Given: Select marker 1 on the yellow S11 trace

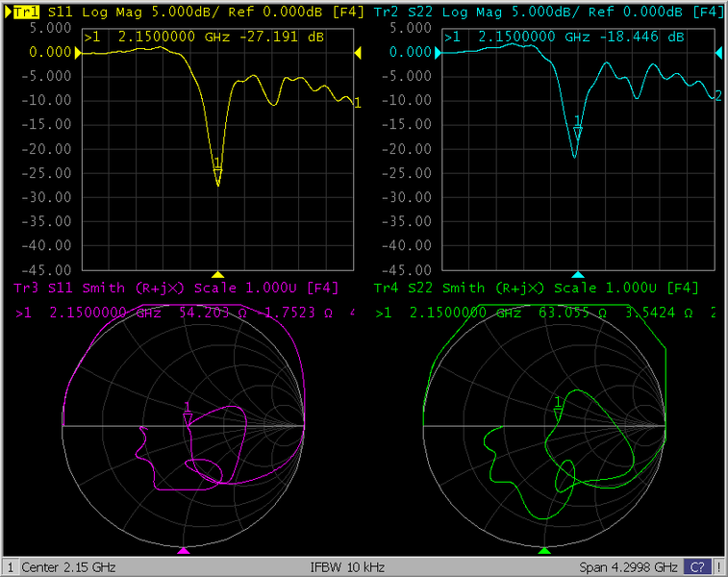Looking at the screenshot, I should [x=217, y=169].
